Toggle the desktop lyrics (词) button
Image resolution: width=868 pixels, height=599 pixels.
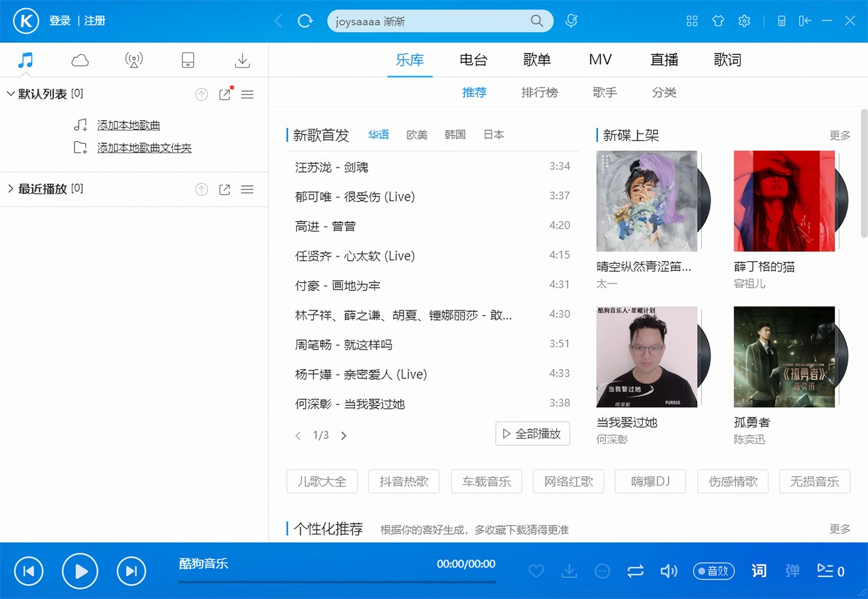click(x=759, y=571)
